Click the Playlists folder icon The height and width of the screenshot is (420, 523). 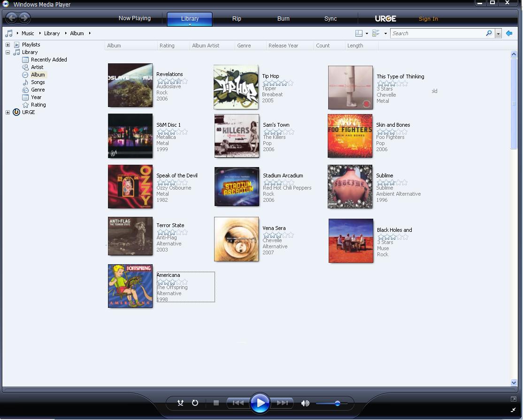[16, 45]
